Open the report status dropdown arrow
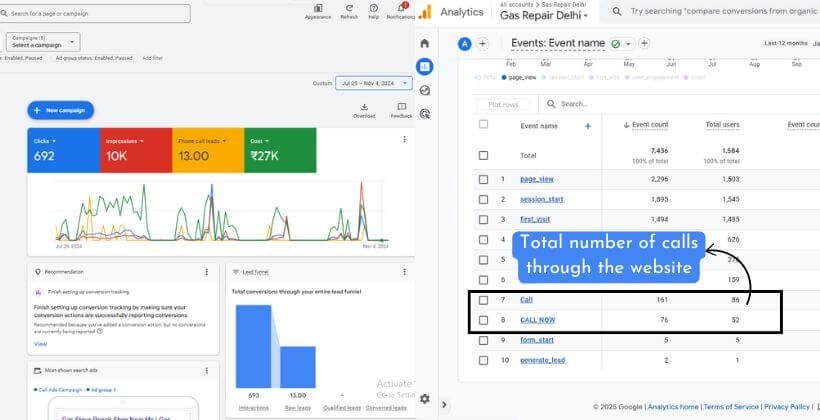Screen dimensions: 820x420 [628, 44]
